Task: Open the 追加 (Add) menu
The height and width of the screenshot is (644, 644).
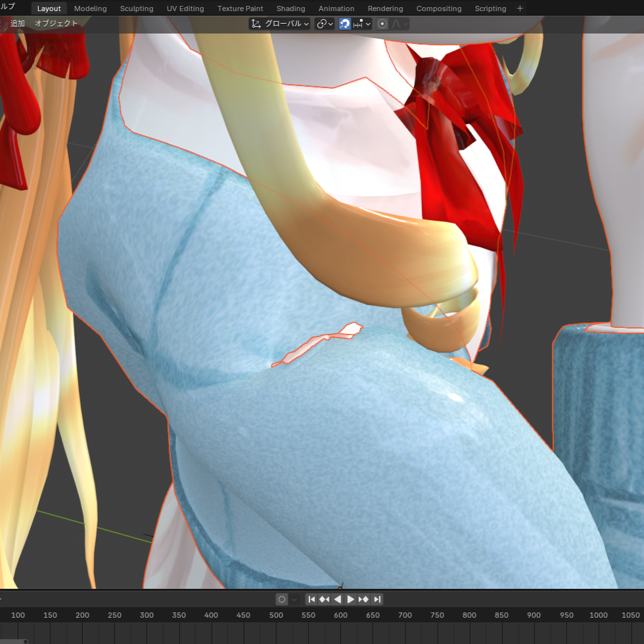Action: pyautogui.click(x=17, y=24)
